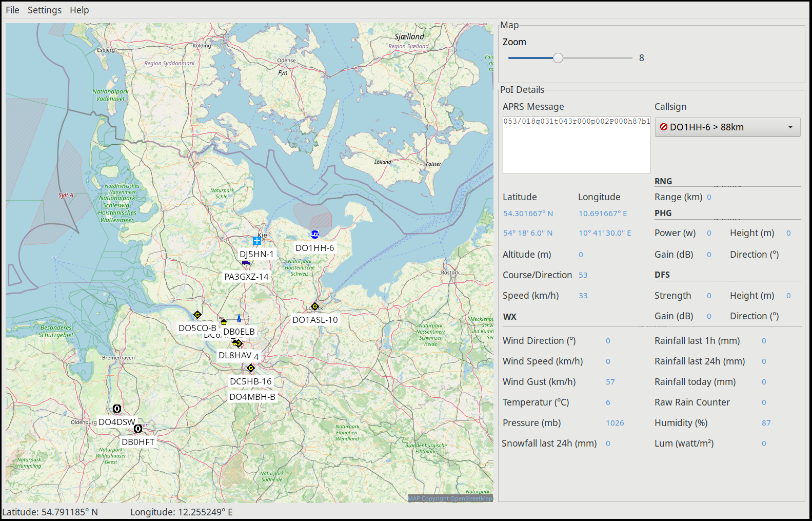The image size is (812, 521).
Task: Click inside the APRS Message text box
Action: [576, 145]
